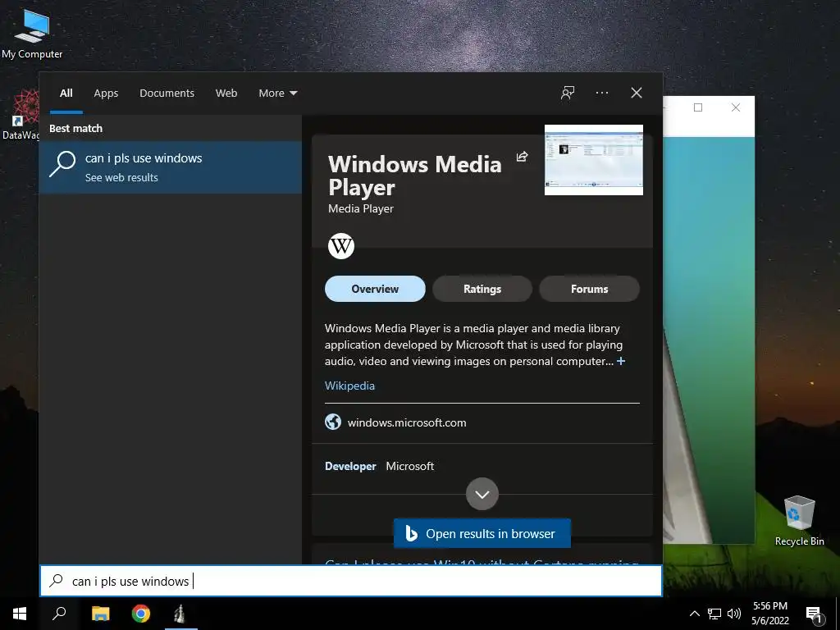840x630 pixels.
Task: Open File Explorer from the taskbar
Action: [100, 614]
